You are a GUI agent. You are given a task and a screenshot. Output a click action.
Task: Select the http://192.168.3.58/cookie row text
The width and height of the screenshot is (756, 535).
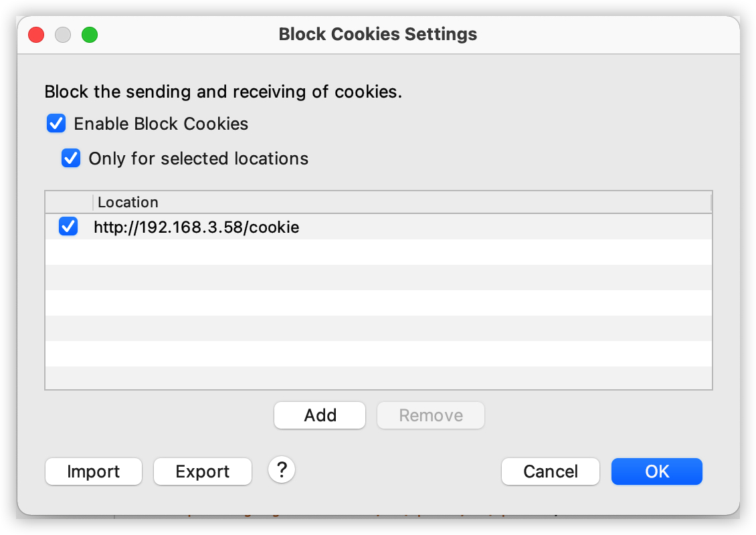click(197, 227)
